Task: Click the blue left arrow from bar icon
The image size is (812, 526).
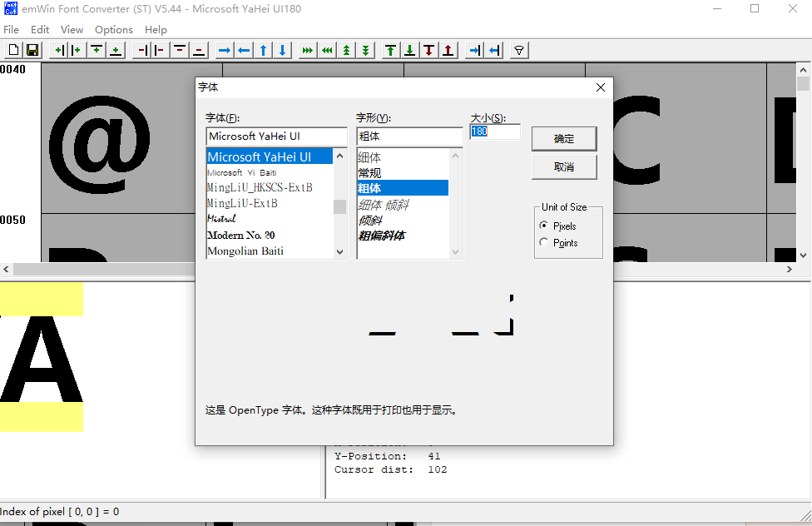Action: pos(493,50)
